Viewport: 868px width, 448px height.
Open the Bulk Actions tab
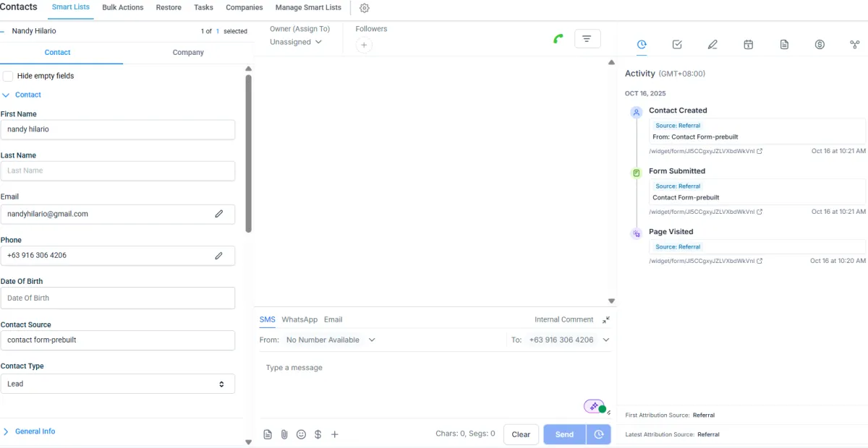[123, 7]
